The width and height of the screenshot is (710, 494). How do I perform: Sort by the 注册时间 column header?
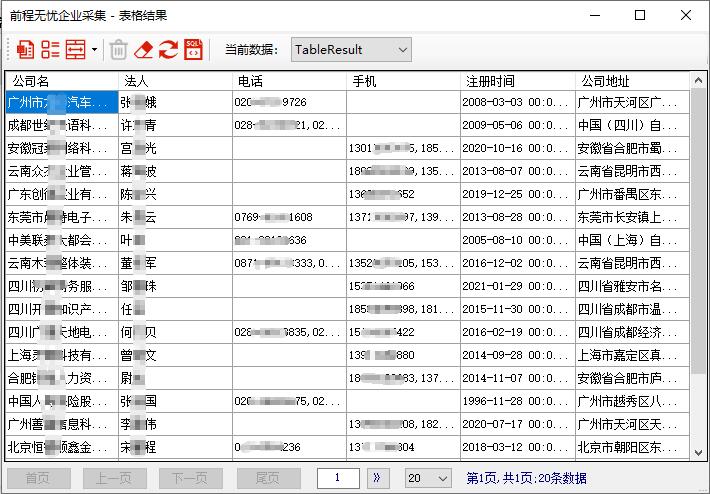[x=517, y=81]
